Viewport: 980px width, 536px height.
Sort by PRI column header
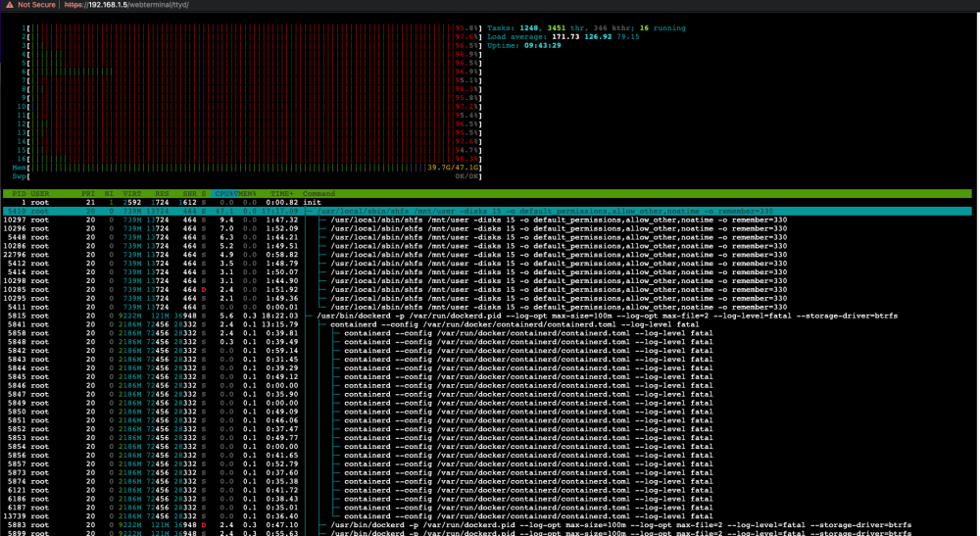coord(88,194)
